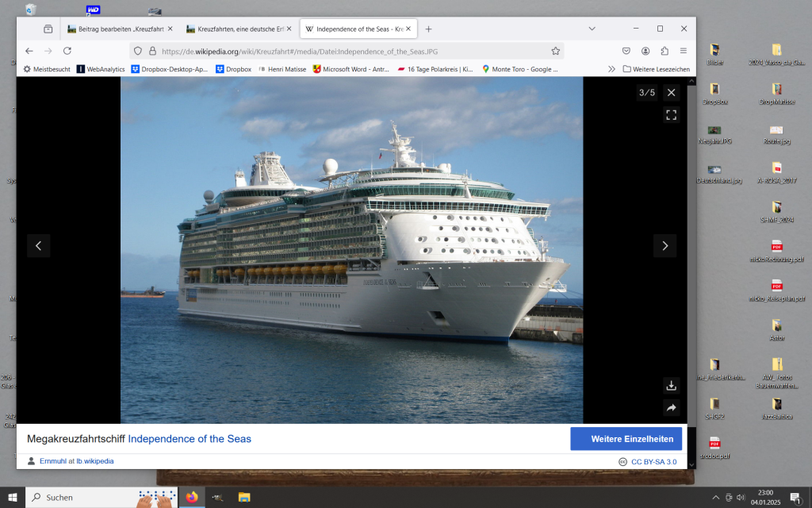Click the share image arrow icon

[671, 408]
